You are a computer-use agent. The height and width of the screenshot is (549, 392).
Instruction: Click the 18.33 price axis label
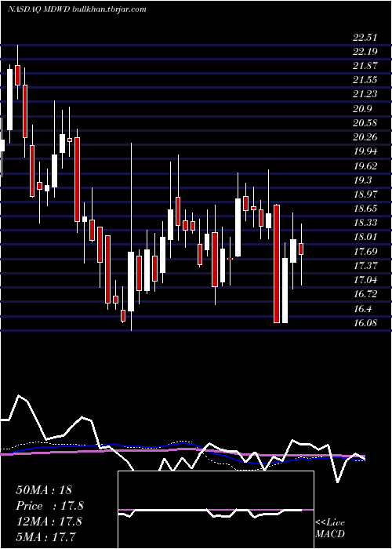click(x=365, y=222)
